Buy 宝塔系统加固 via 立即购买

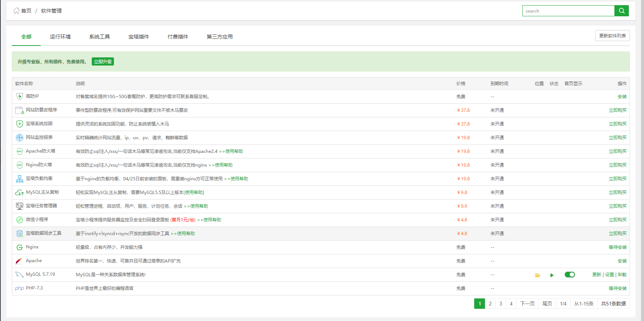click(618, 124)
